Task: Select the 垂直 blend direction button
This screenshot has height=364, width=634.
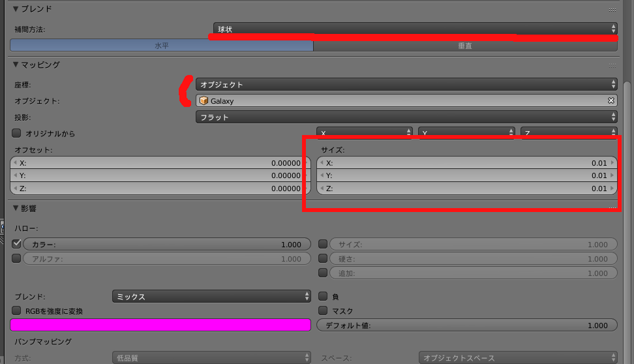Action: pyautogui.click(x=466, y=45)
